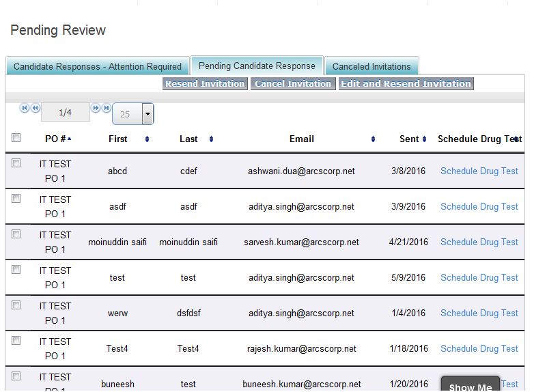This screenshot has height=392, width=547.
Task: Go to previous page of results
Action: tap(36, 108)
